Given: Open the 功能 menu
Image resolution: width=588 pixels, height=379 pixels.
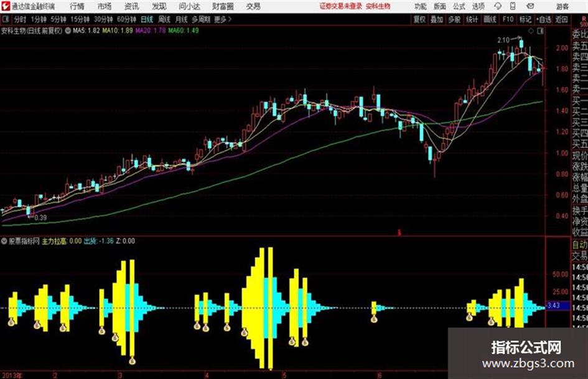Looking at the screenshot, I should tap(421, 6).
